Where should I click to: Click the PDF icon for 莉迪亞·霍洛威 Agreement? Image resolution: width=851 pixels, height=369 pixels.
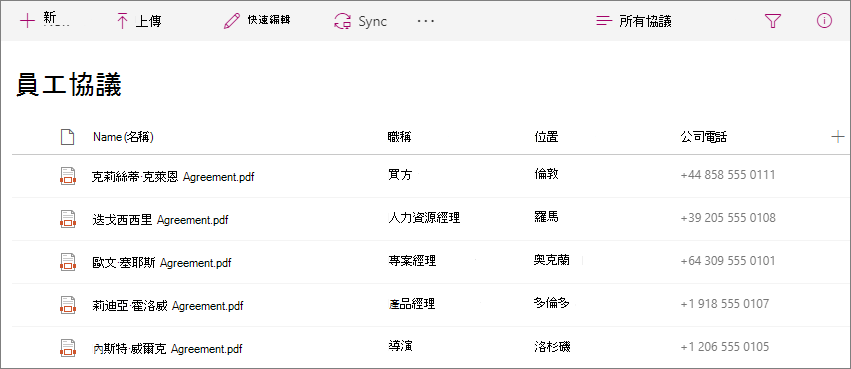tap(67, 305)
